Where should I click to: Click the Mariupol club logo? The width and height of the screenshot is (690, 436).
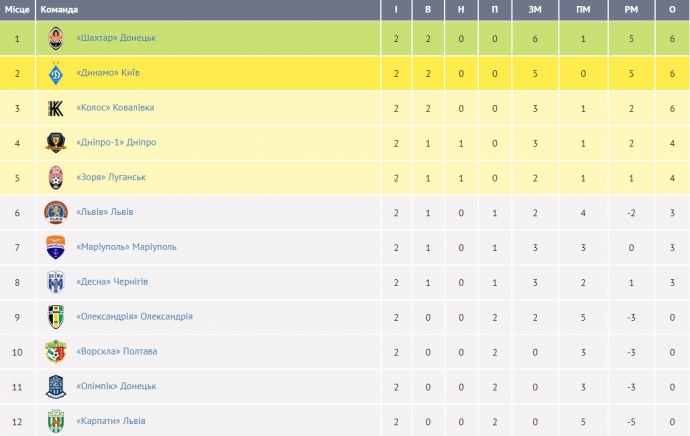pyautogui.click(x=56, y=247)
